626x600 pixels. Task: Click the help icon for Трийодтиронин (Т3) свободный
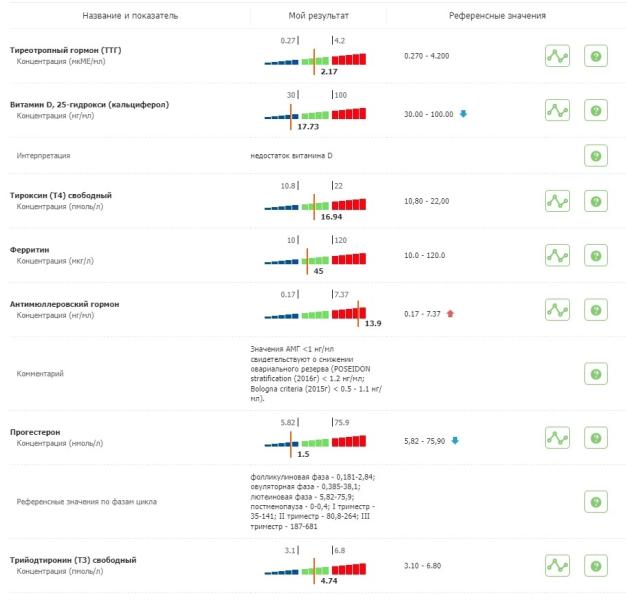pos(596,566)
